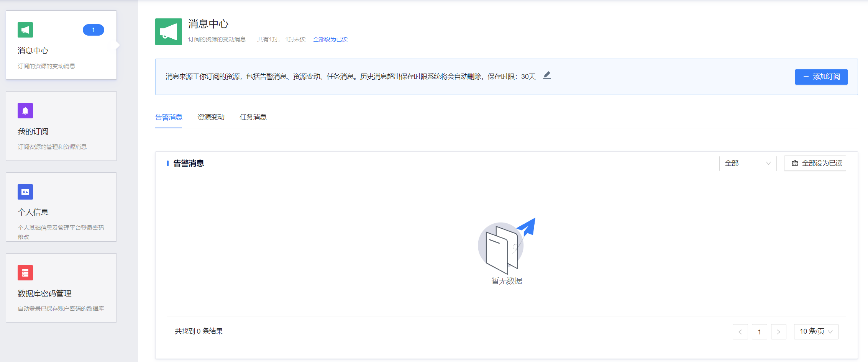Click the unread badge showing 1
The height and width of the screenshot is (362, 868).
[x=93, y=30]
